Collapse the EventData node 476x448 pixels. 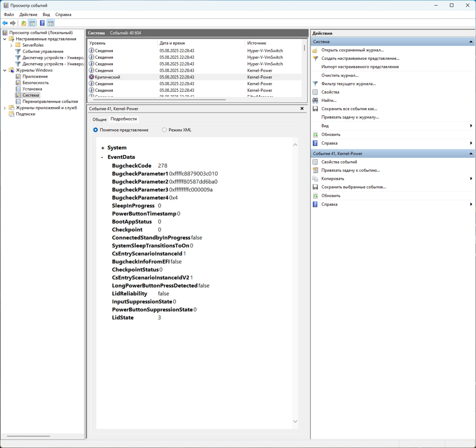(x=102, y=158)
